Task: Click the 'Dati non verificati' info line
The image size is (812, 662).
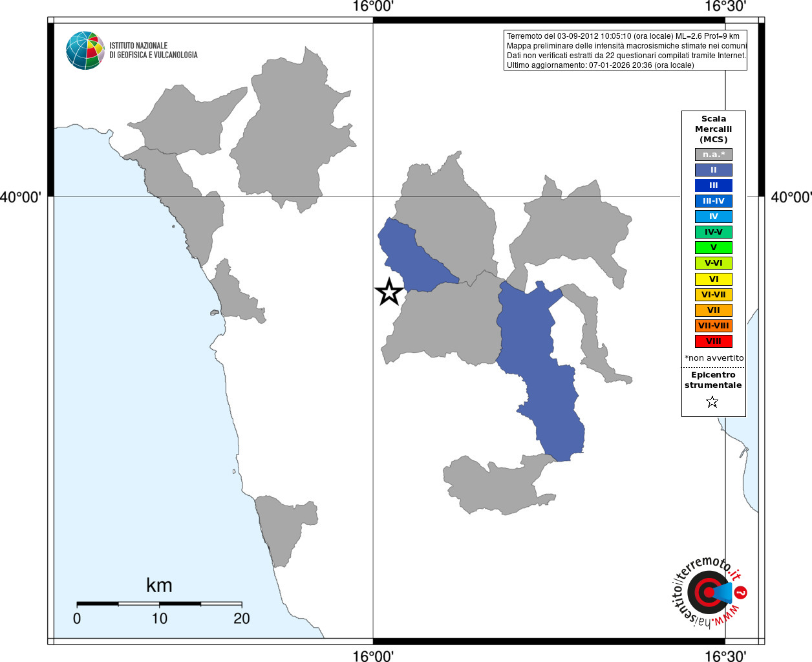Action: tap(626, 56)
